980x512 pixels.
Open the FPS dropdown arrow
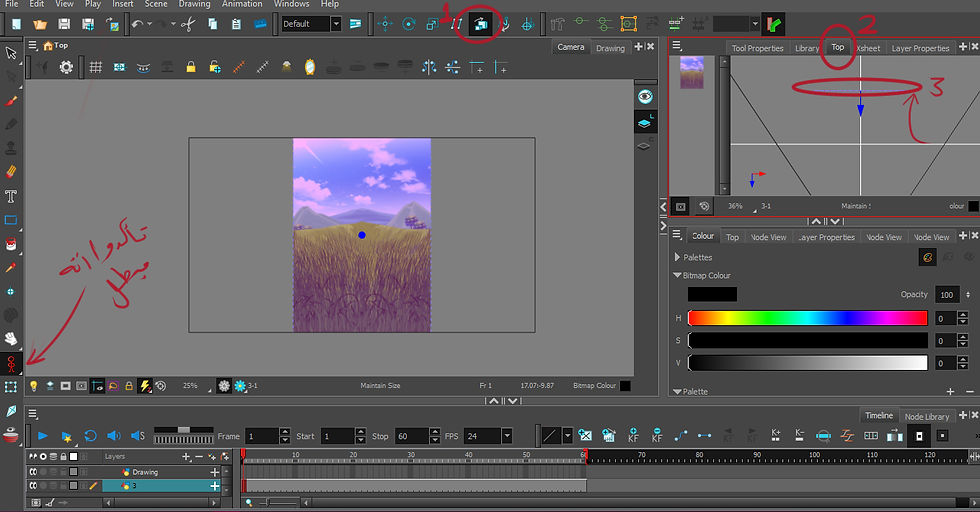507,436
